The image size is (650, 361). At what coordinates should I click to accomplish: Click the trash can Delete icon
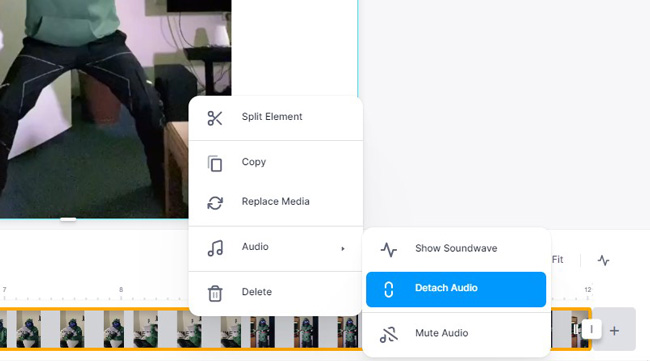215,293
